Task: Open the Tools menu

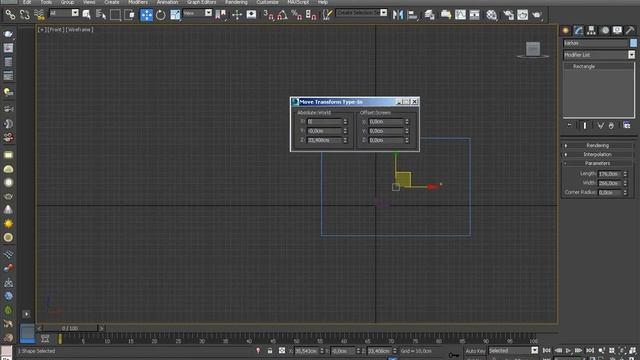Action: pyautogui.click(x=46, y=2)
